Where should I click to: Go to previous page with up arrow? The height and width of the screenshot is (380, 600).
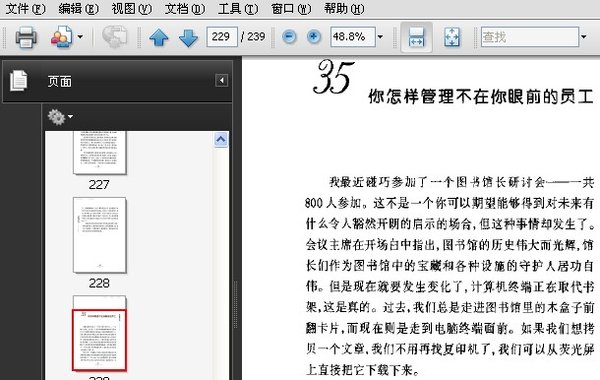159,38
